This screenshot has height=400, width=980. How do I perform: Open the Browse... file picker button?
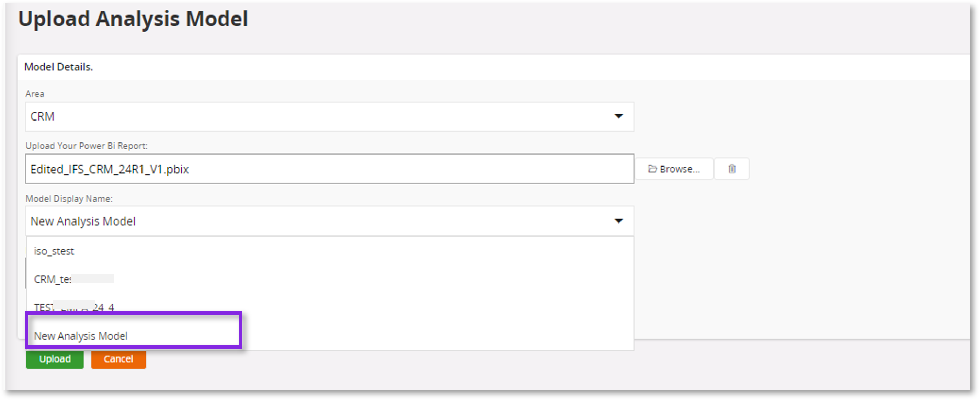coord(674,169)
